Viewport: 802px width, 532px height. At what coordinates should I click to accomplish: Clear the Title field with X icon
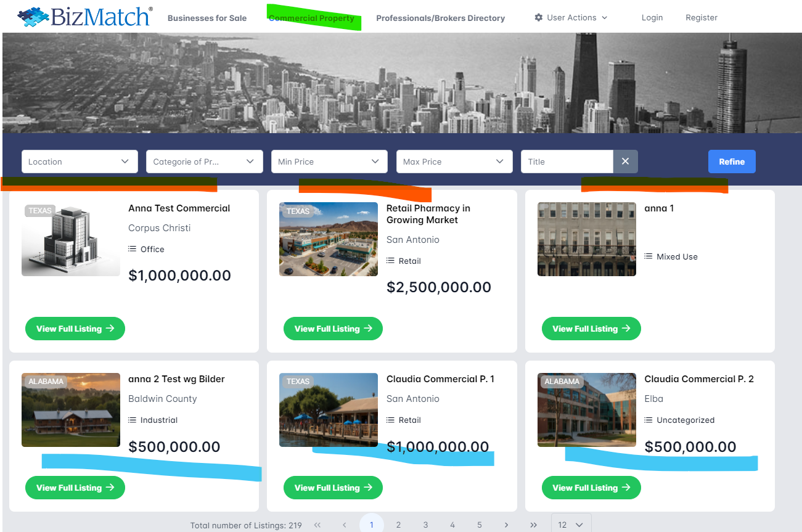tap(625, 162)
